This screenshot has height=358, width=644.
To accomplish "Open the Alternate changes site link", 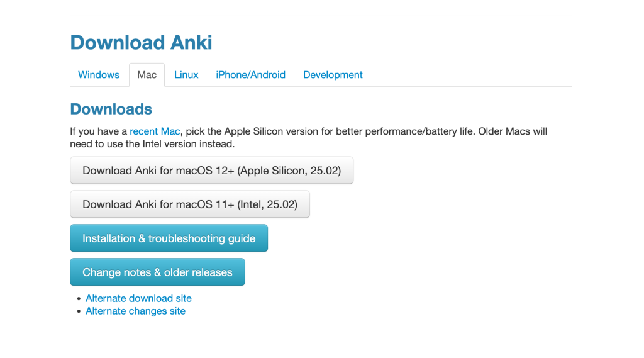I will [x=135, y=311].
